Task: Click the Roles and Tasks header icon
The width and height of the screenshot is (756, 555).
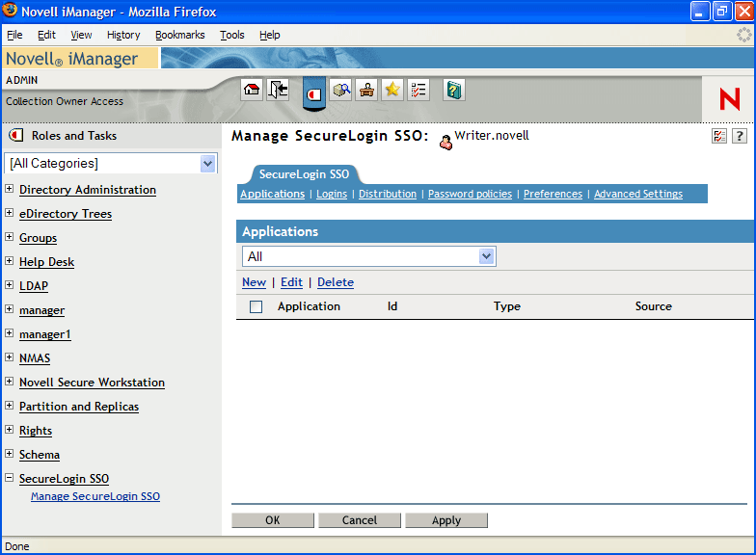Action: (15, 135)
